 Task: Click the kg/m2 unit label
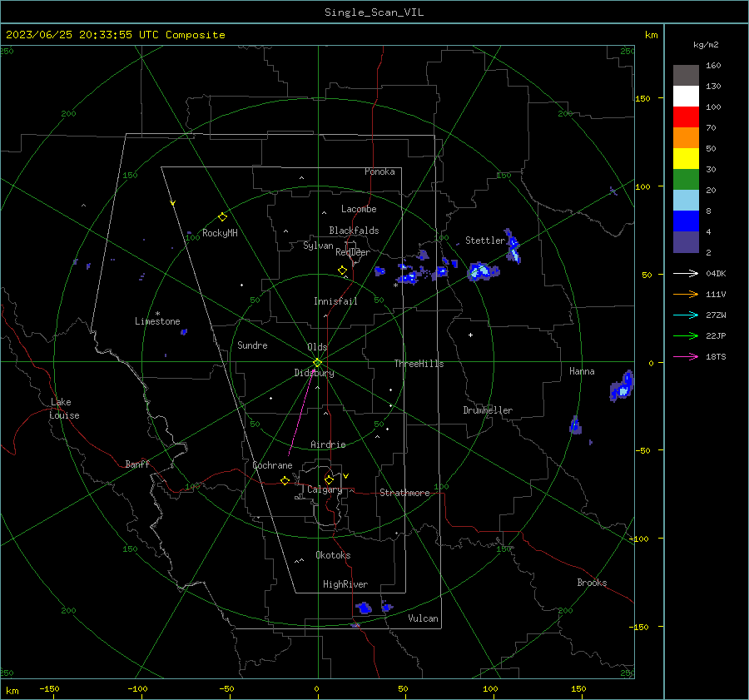[x=706, y=45]
